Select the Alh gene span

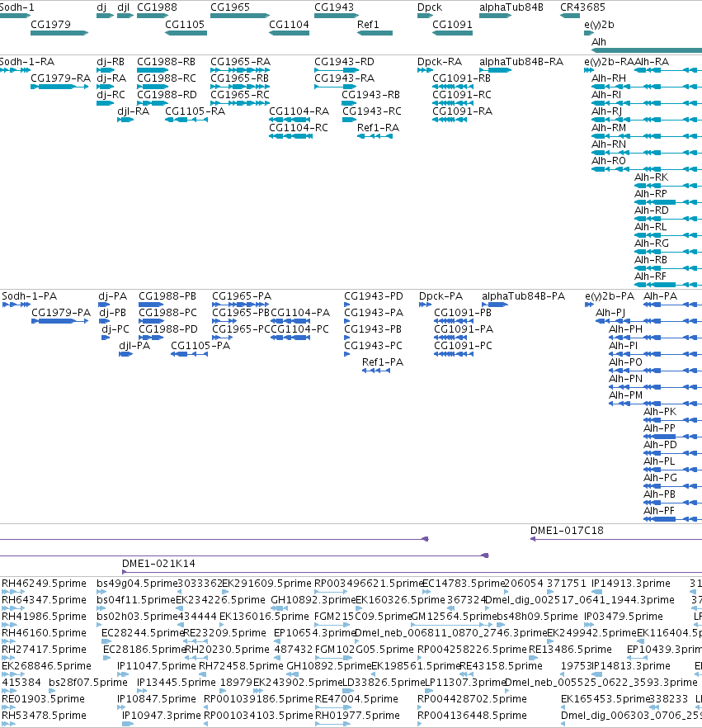click(647, 50)
